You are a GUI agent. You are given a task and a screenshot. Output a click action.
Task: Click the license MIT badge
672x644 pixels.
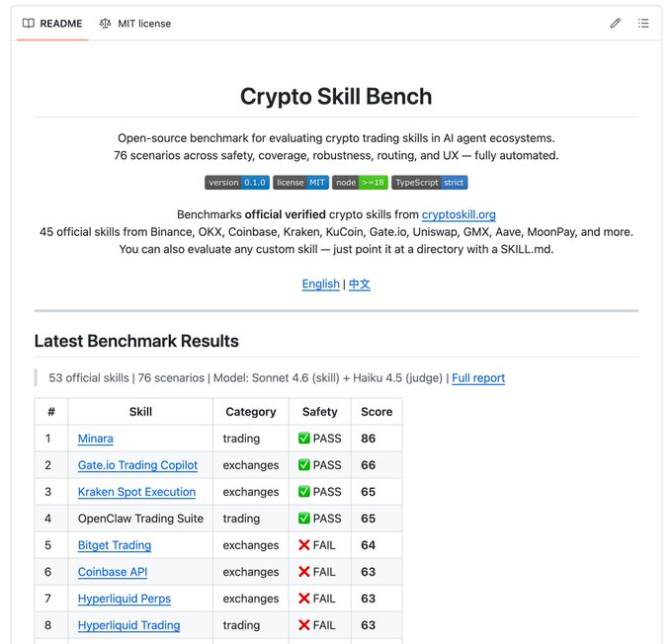tap(301, 183)
